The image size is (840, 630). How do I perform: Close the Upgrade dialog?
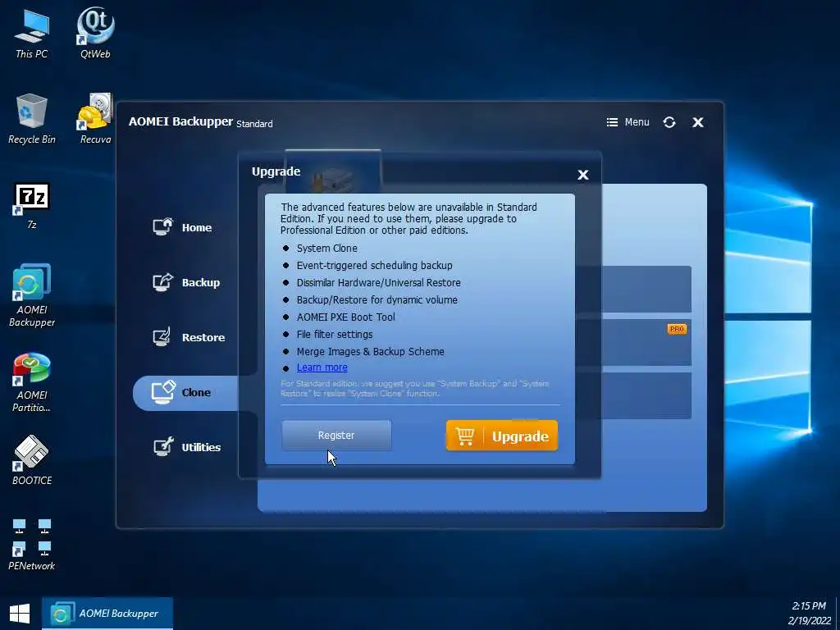point(583,175)
